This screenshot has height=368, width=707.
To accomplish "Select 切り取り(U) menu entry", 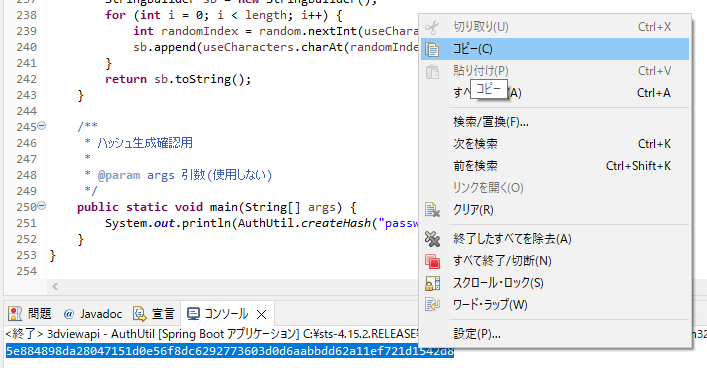I will pyautogui.click(x=555, y=27).
